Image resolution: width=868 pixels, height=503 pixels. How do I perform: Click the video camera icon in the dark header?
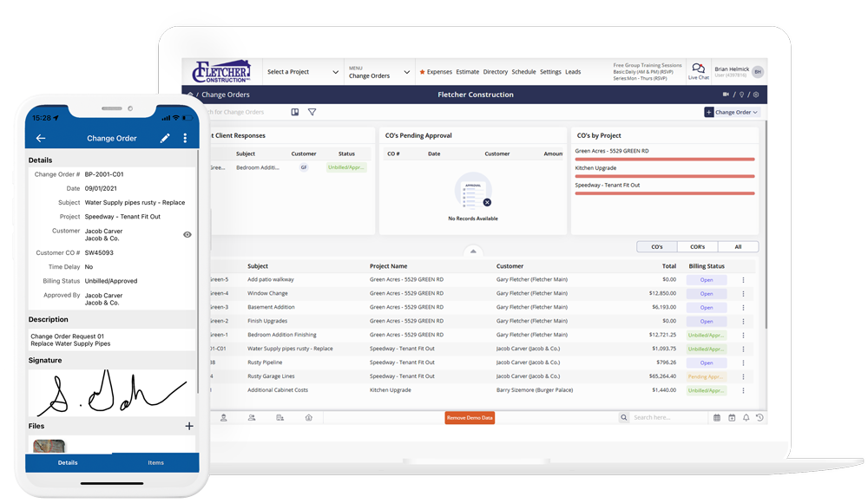(x=726, y=95)
